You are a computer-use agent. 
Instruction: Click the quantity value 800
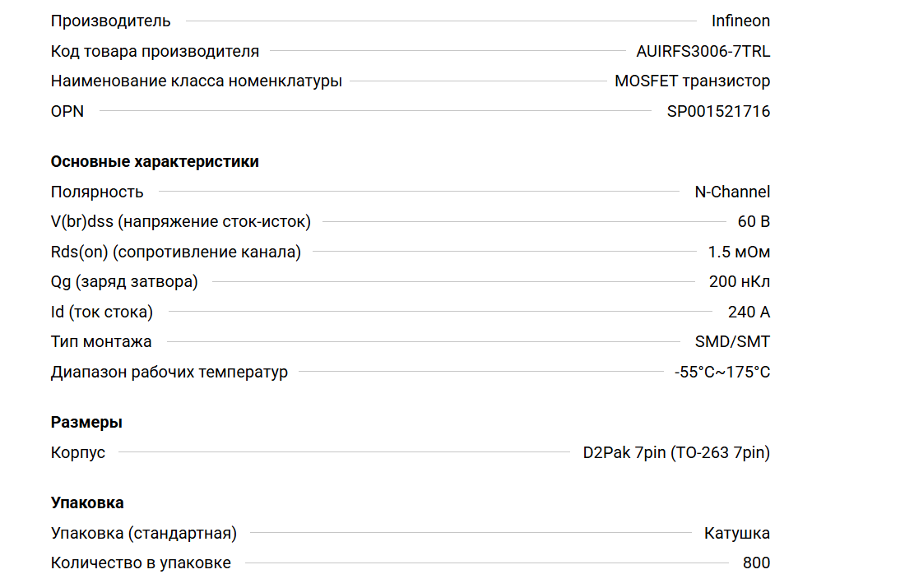tap(756, 563)
